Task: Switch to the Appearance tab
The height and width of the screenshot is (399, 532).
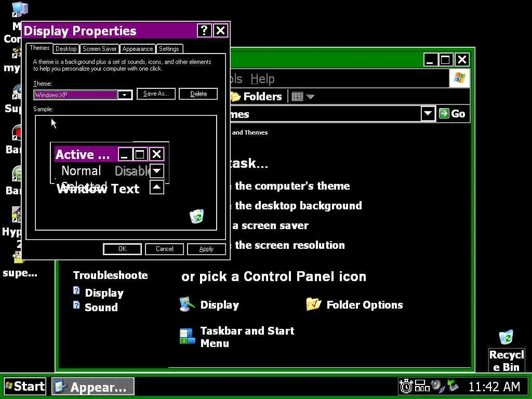Action: 137,49
